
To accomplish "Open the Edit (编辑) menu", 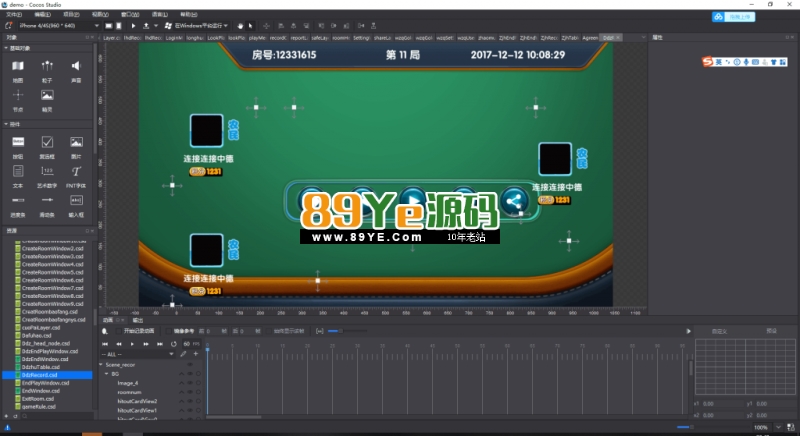I will (x=42, y=14).
